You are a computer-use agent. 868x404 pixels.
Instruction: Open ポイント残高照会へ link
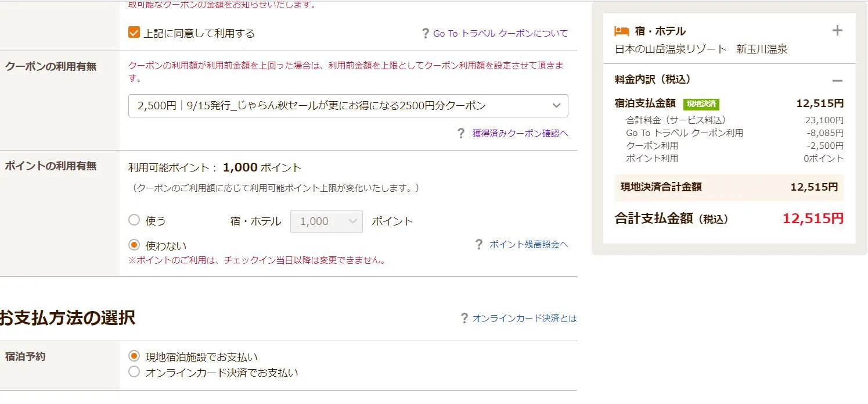click(x=529, y=244)
